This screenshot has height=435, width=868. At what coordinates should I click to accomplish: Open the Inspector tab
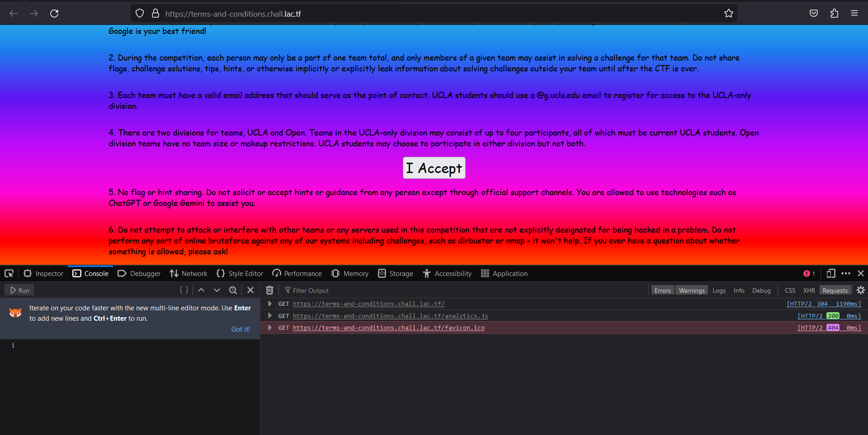point(43,273)
